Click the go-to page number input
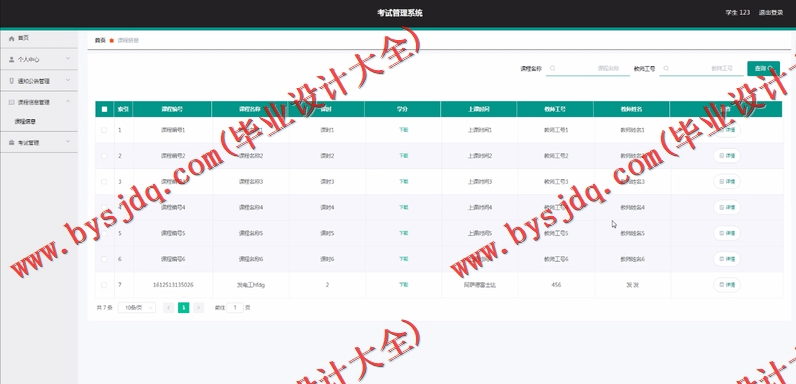Image resolution: width=796 pixels, height=384 pixels. [x=235, y=307]
